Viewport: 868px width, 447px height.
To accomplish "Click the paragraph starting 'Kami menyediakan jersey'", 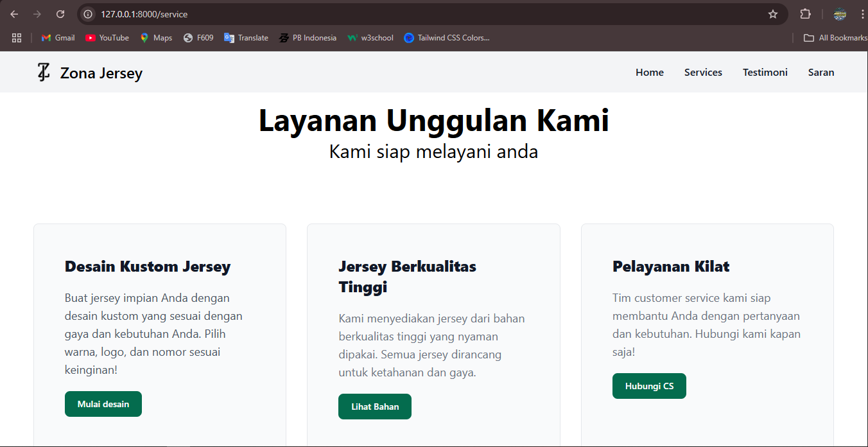I will click(431, 346).
